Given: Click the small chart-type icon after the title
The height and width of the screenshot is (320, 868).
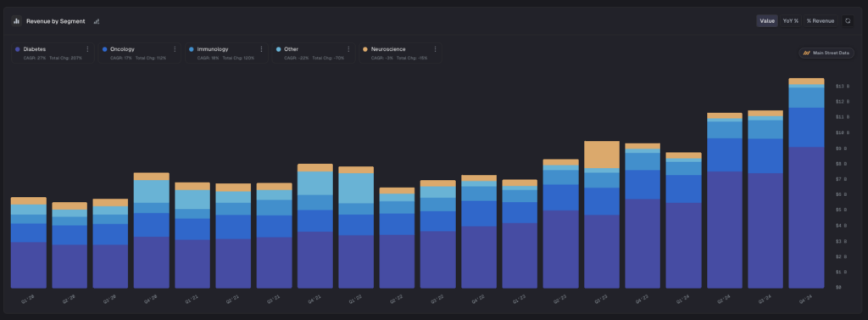Looking at the screenshot, I should point(97,21).
